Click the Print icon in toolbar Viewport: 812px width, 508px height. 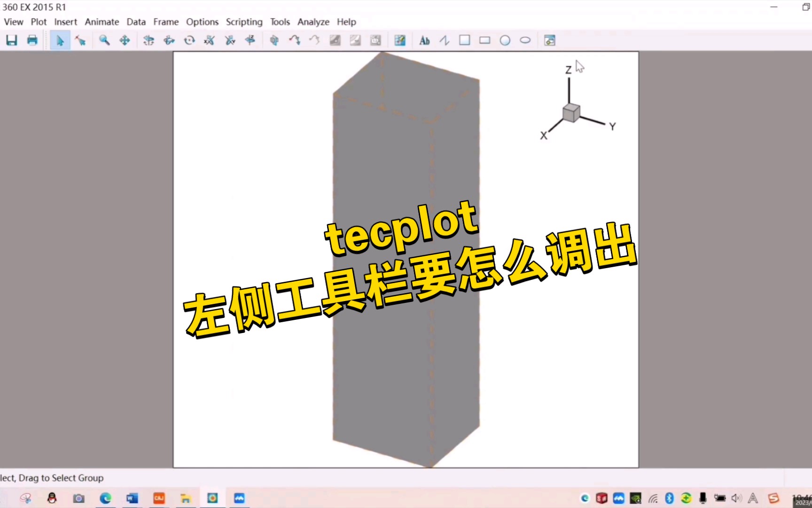32,40
